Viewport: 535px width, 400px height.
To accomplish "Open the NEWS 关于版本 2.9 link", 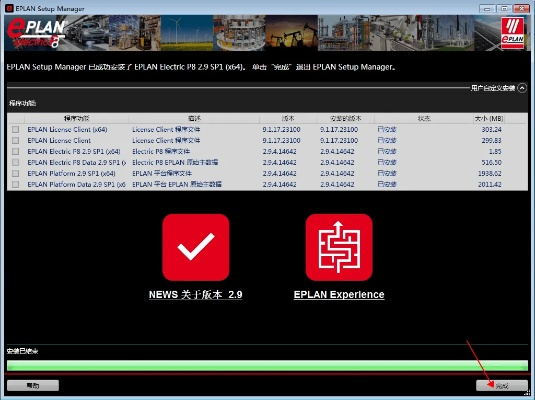I will pos(196,295).
